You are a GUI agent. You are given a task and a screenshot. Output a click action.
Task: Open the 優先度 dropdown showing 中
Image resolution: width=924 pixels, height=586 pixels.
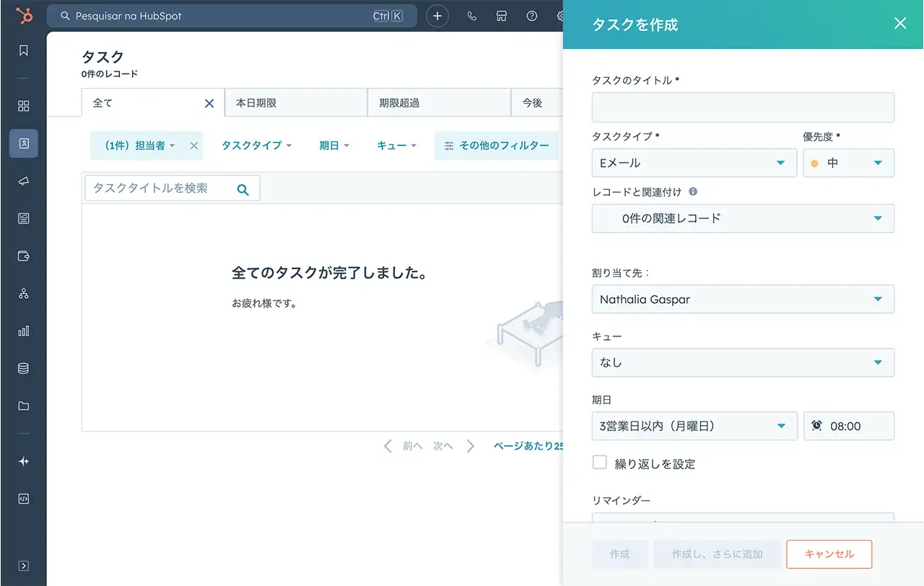click(x=848, y=163)
